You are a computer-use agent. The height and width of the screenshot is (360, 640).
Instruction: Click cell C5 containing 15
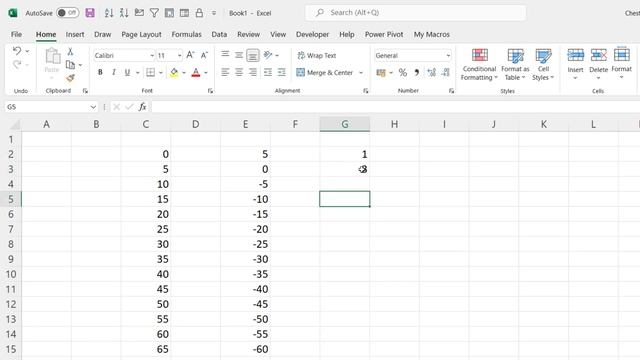pos(146,199)
